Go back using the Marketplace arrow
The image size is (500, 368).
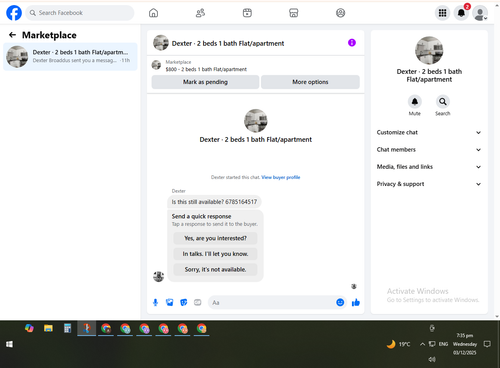(x=12, y=35)
